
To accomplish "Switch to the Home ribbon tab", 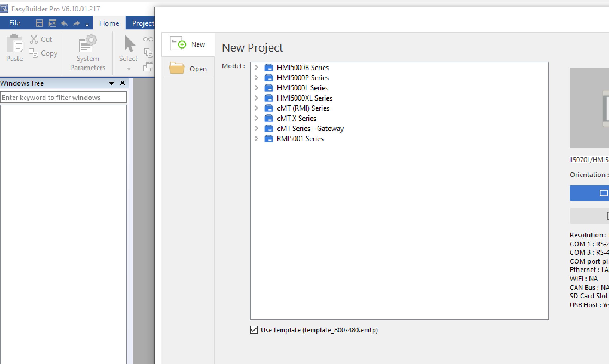I will (109, 23).
